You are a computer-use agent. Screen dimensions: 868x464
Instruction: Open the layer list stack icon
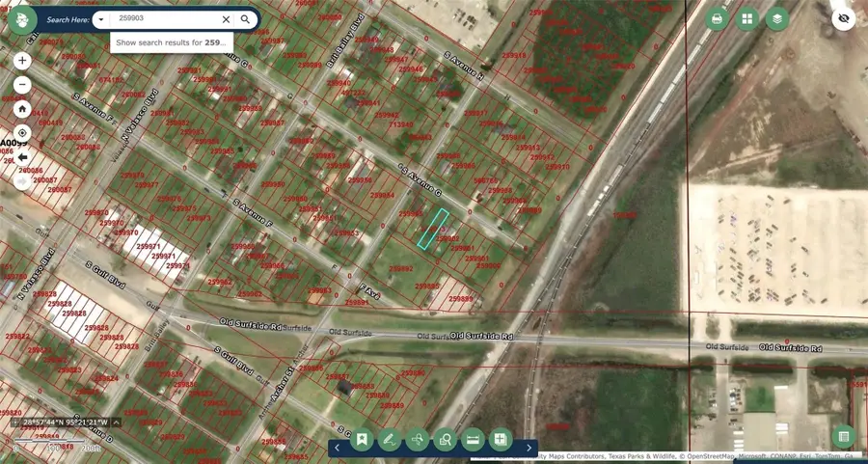777,19
